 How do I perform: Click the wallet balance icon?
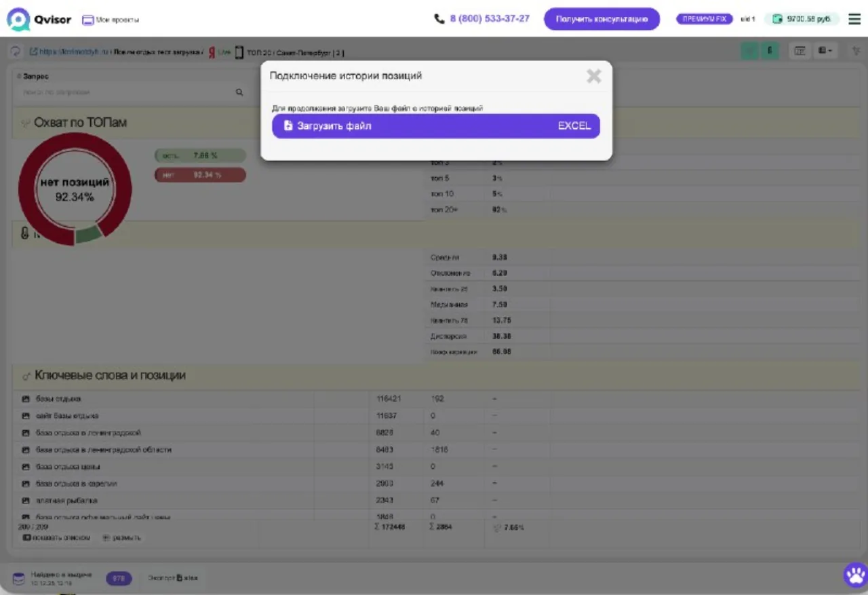click(777, 19)
